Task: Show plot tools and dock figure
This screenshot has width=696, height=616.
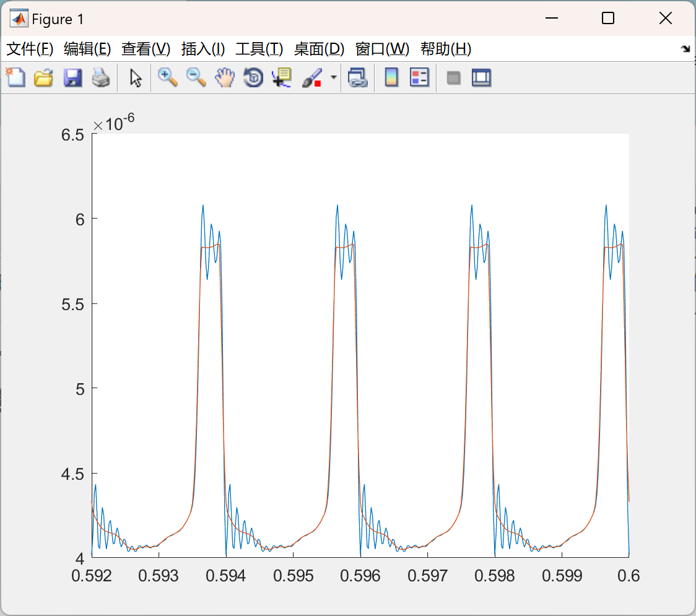Action: [x=481, y=77]
